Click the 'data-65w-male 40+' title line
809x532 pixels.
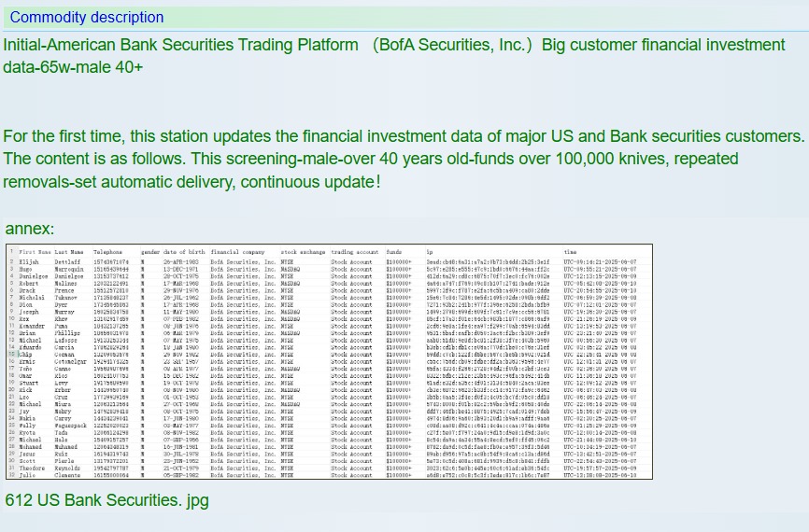click(74, 67)
